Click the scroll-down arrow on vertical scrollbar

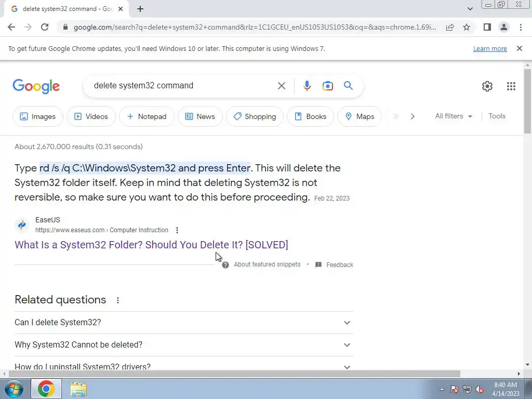pos(527,365)
